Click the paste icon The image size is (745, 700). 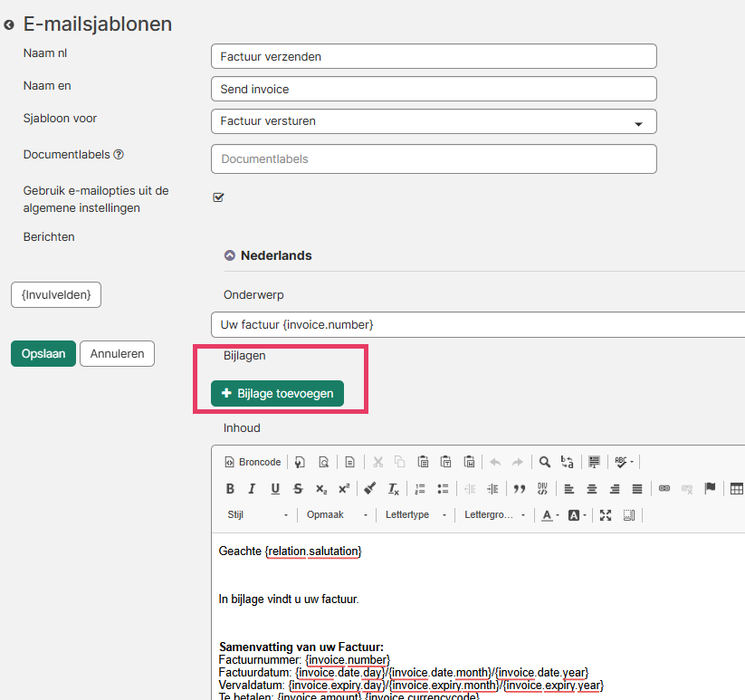423,462
